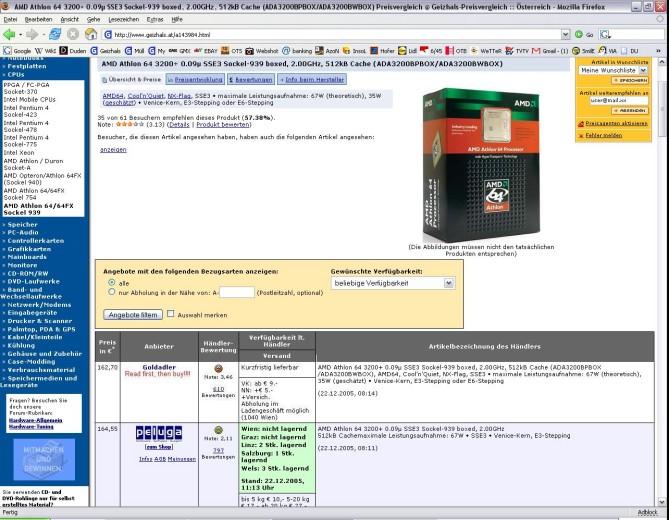Image resolution: width=669 pixels, height=520 pixels.
Task: Open the back-button history dropdown arrow
Action: [19, 35]
